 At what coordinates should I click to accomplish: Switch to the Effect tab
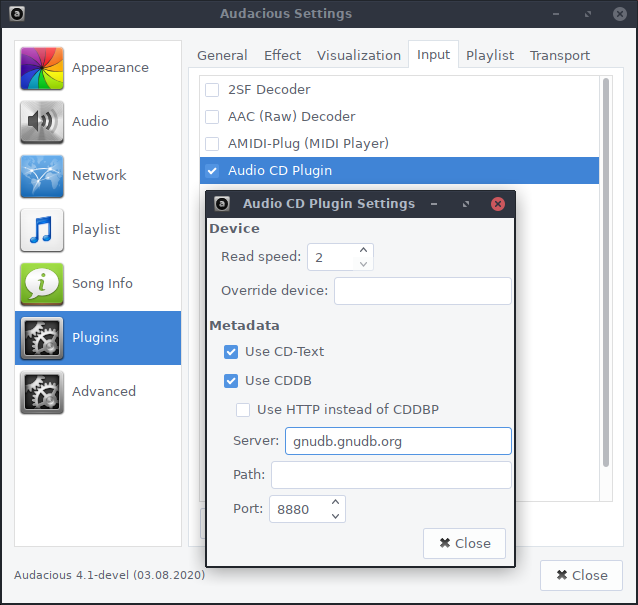(x=282, y=55)
